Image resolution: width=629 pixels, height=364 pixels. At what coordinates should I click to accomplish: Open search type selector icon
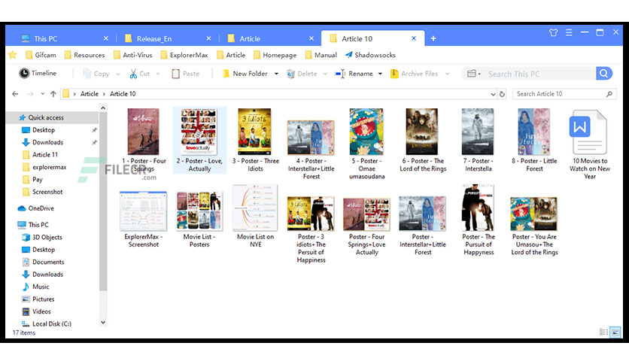click(473, 74)
